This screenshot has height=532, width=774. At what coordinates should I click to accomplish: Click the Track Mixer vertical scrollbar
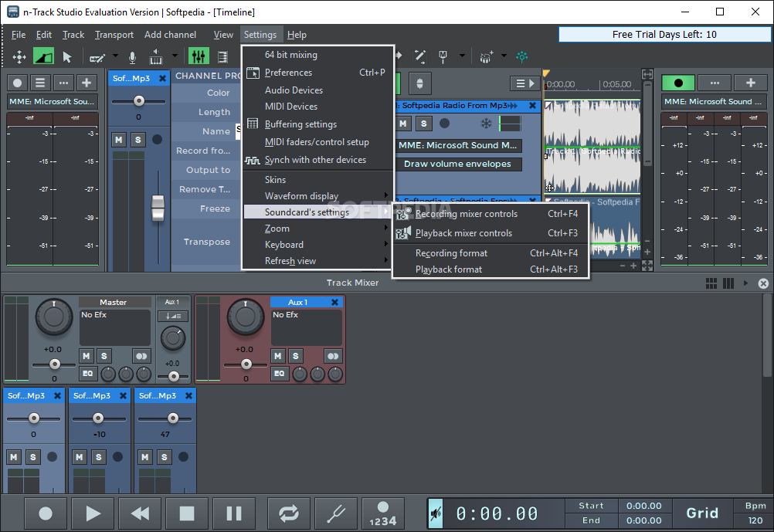(768, 336)
